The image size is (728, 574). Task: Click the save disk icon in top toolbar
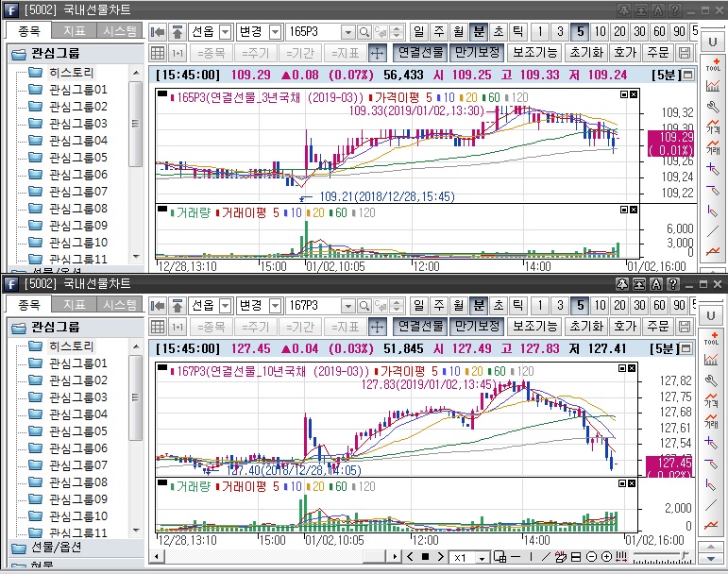(x=685, y=53)
